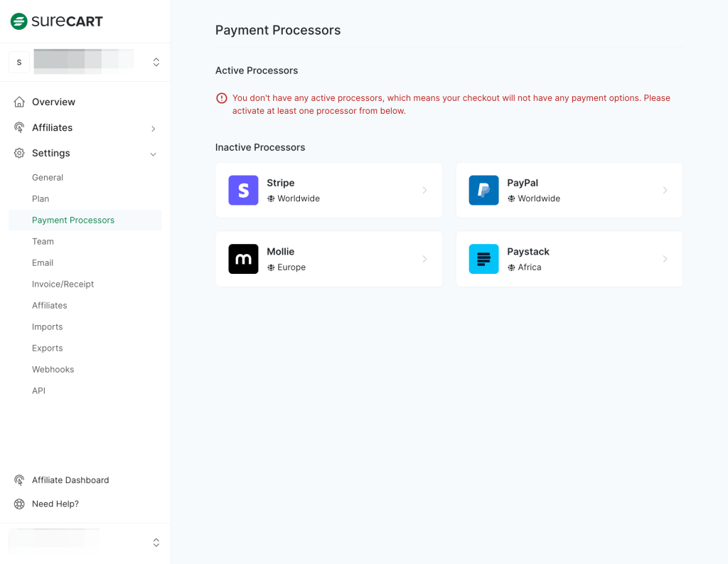Click the red error alert icon
728x564 pixels.
221,97
